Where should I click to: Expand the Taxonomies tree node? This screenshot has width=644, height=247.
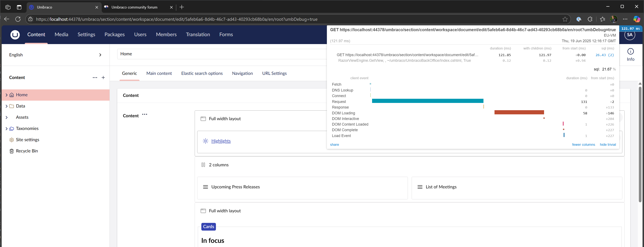pos(6,129)
